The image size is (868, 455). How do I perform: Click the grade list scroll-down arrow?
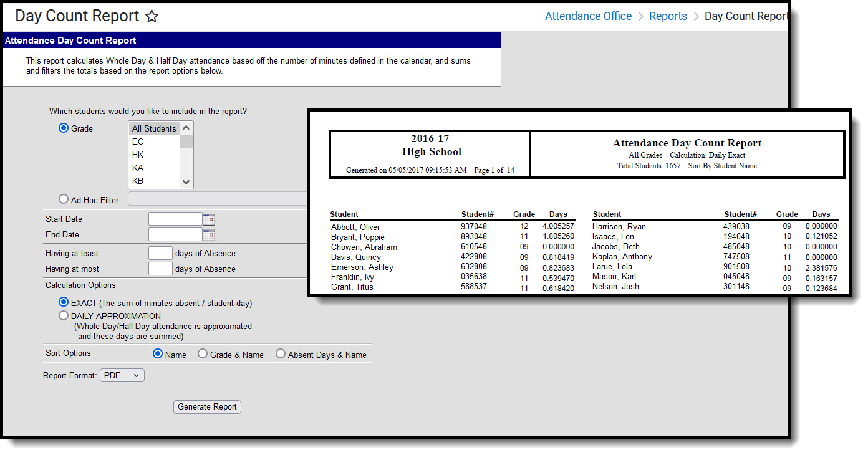tap(186, 182)
